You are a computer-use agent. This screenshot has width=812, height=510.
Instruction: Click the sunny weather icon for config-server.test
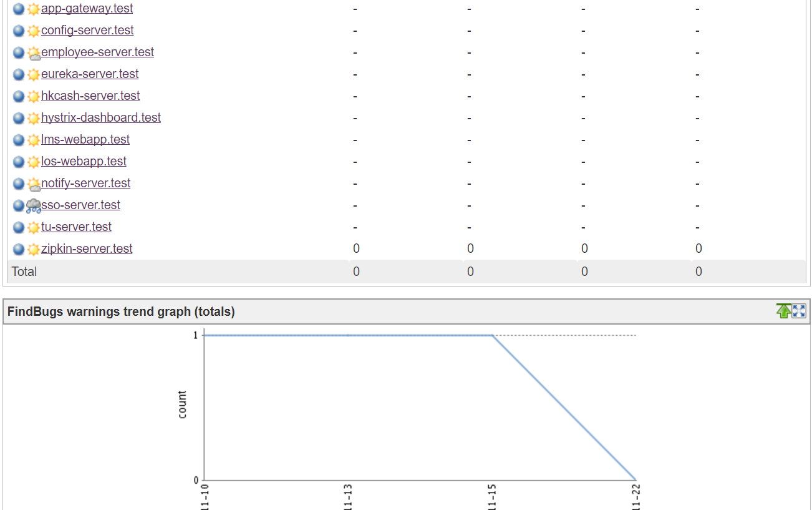pos(34,31)
